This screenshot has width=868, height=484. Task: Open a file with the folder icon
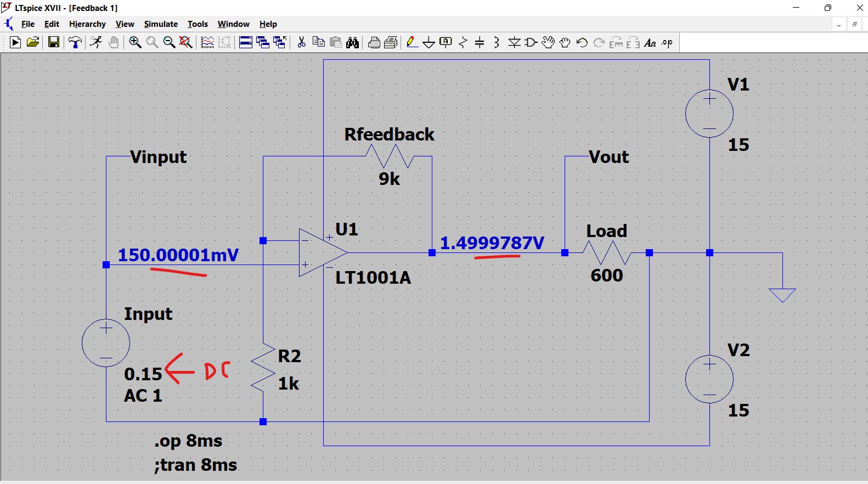tap(33, 42)
